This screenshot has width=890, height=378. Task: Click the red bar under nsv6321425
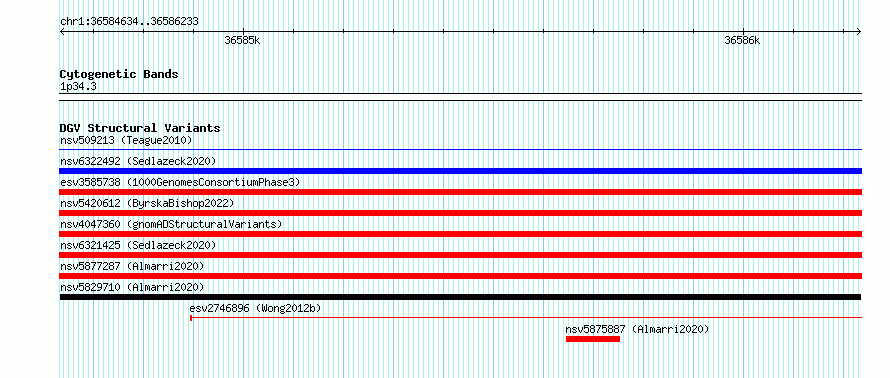pos(460,255)
